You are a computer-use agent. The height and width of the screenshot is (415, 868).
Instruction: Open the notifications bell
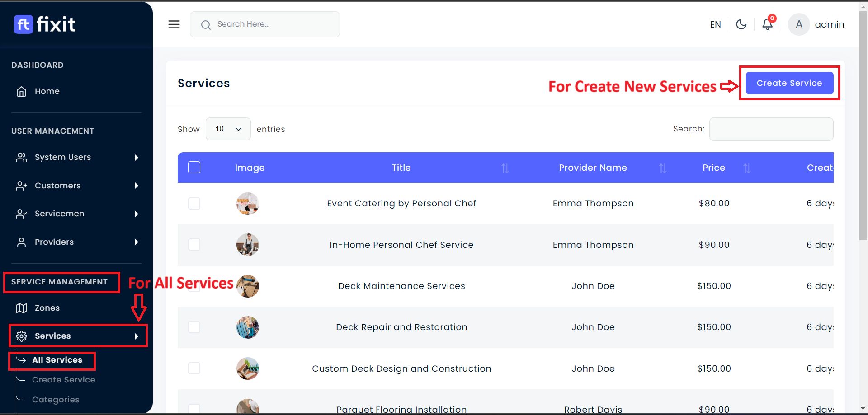pos(768,24)
